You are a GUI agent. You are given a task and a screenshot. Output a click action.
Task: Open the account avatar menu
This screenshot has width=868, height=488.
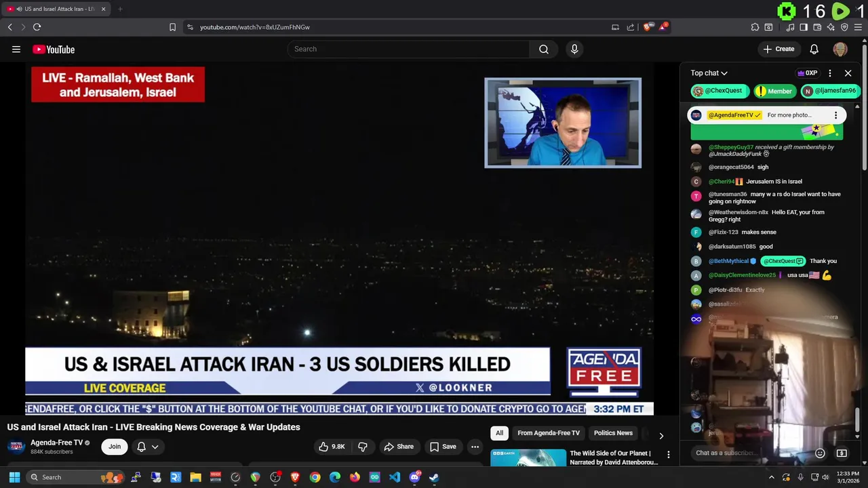(840, 49)
